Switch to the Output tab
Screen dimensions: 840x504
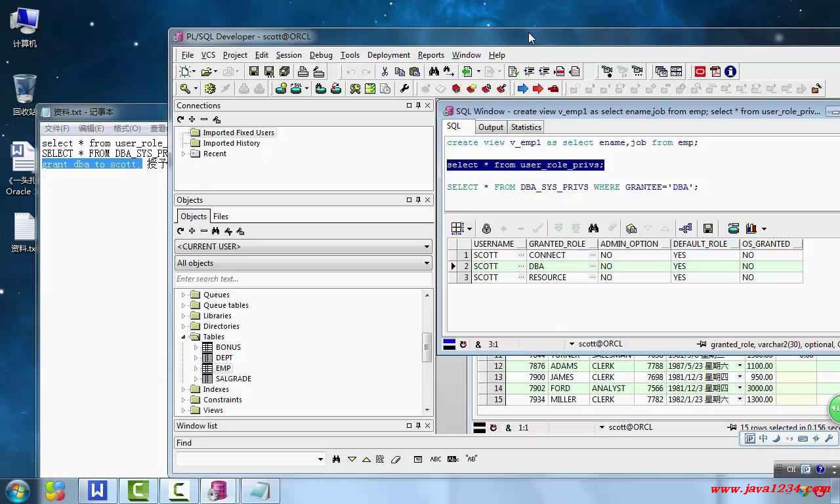click(490, 127)
